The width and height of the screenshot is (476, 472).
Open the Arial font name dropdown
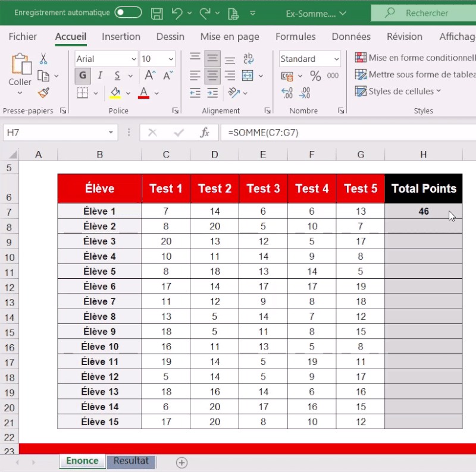(133, 59)
